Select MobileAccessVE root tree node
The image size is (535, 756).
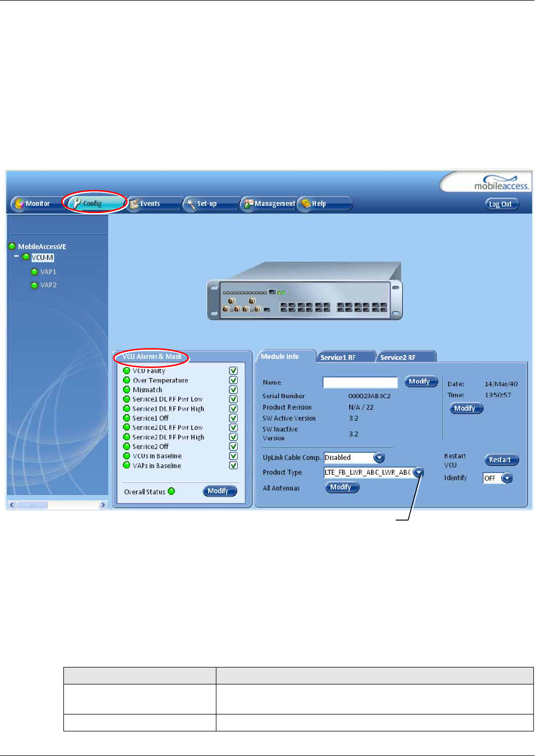42,247
